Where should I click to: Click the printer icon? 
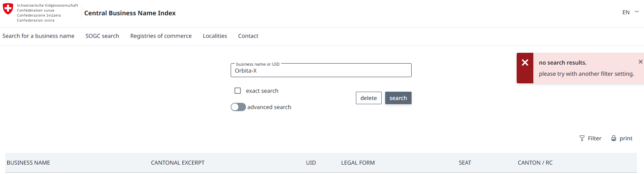[x=614, y=138]
